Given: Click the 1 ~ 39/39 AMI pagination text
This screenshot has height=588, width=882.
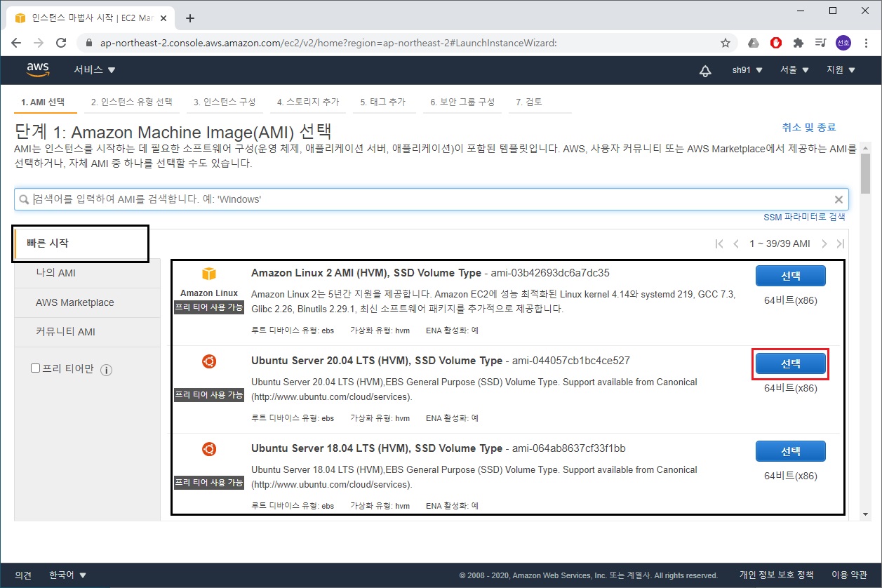Looking at the screenshot, I should (x=780, y=243).
